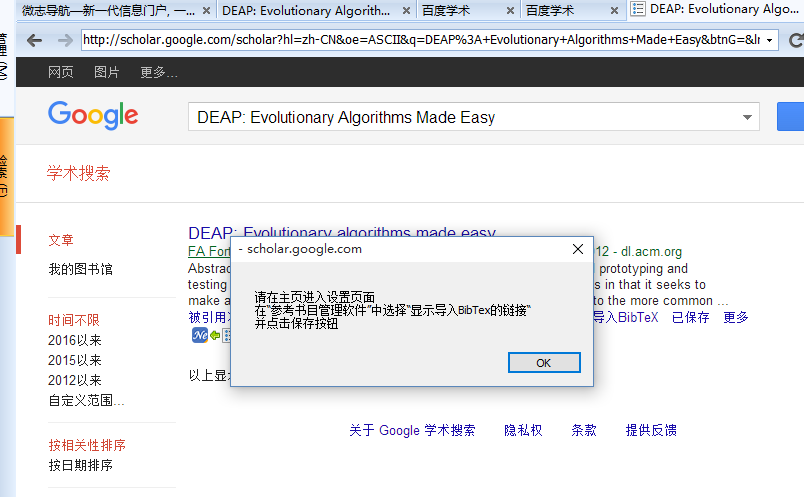Close the 微志导航 tab
804x497 pixels.
pyautogui.click(x=206, y=11)
